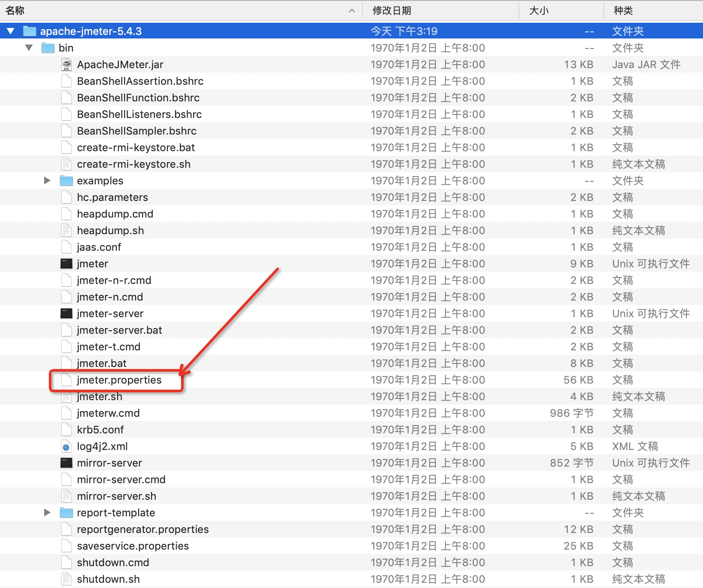
Task: Click the create-rmi-keystore.sh text file icon
Action: [66, 164]
